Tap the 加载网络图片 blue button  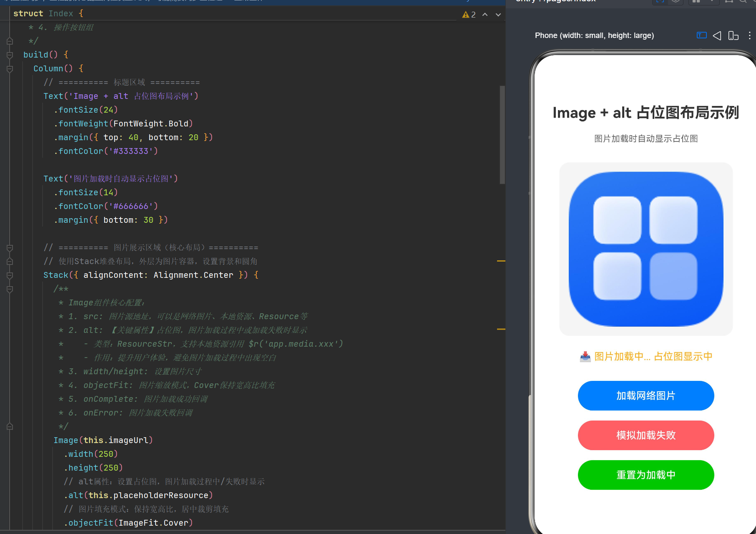pos(646,395)
